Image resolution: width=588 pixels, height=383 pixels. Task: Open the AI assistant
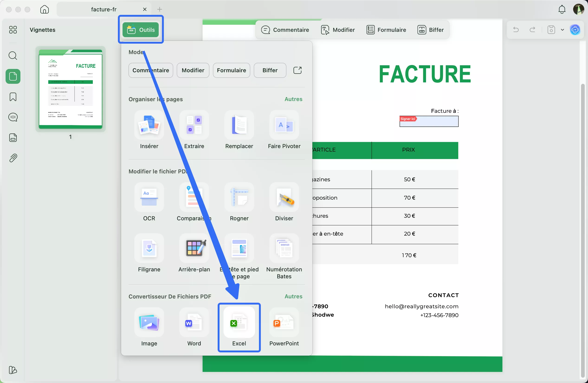pos(575,30)
